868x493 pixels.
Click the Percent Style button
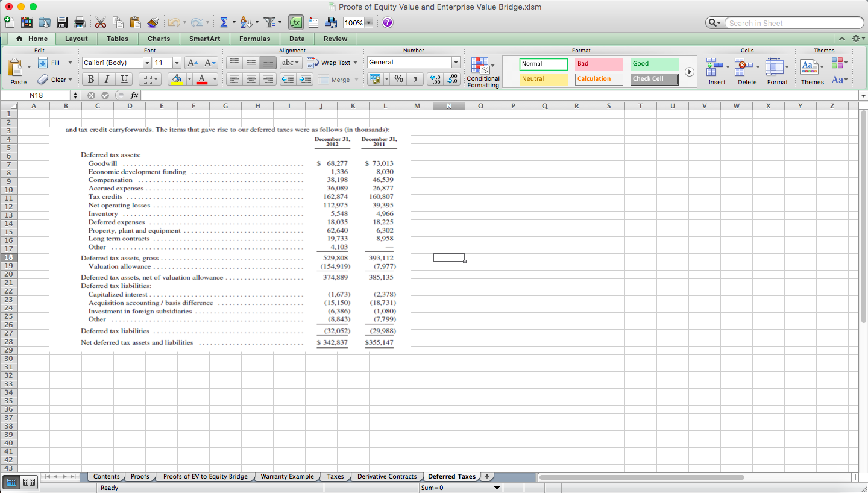click(398, 79)
